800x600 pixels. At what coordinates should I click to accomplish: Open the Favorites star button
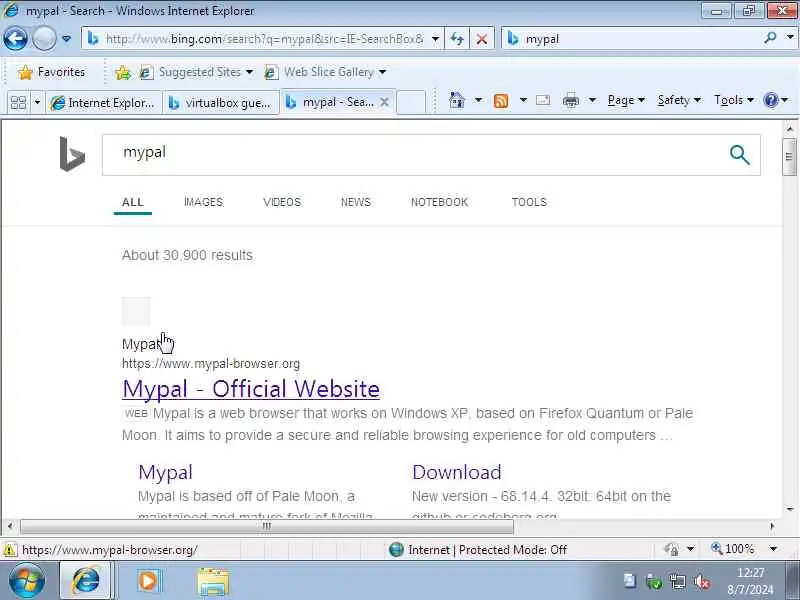[51, 72]
